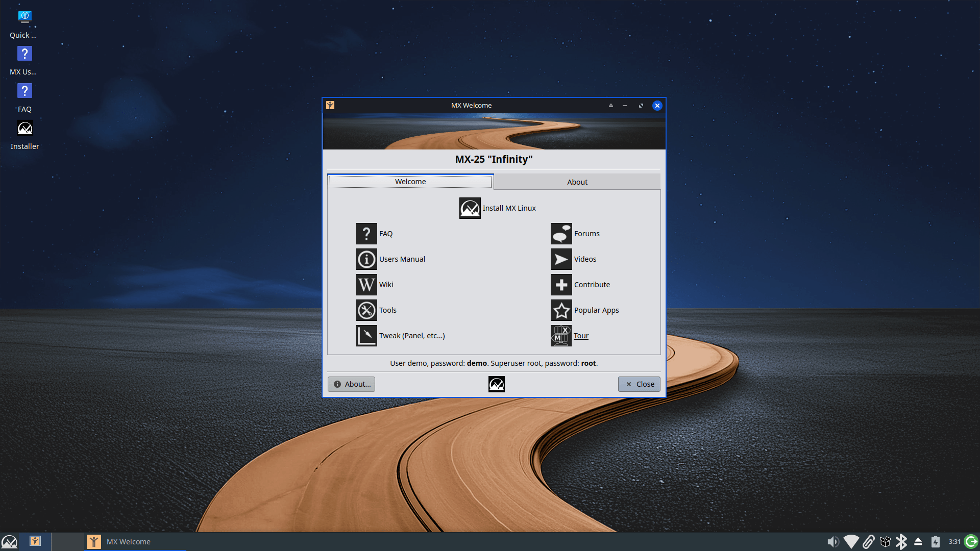
Task: Click the Bluetooth tray icon
Action: point(901,542)
